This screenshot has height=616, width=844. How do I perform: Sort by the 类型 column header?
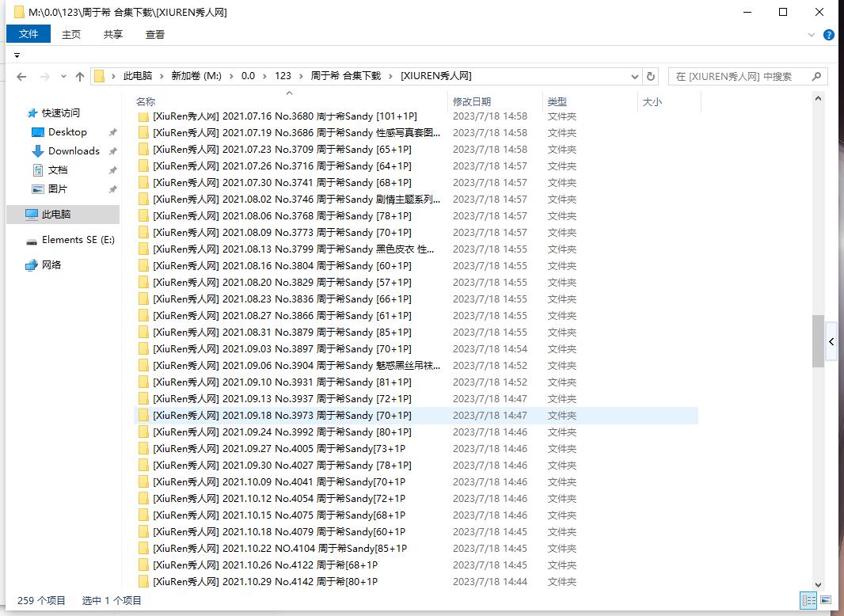tap(557, 102)
